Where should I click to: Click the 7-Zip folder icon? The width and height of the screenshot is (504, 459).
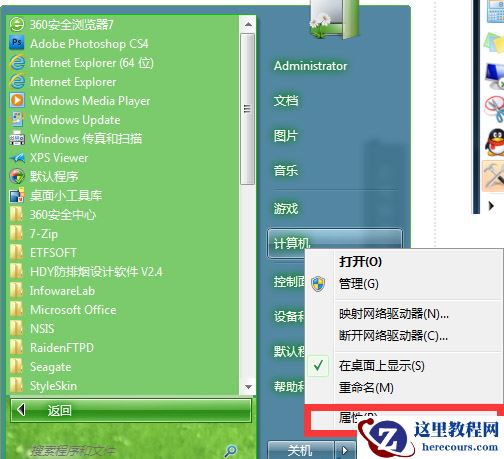click(17, 233)
